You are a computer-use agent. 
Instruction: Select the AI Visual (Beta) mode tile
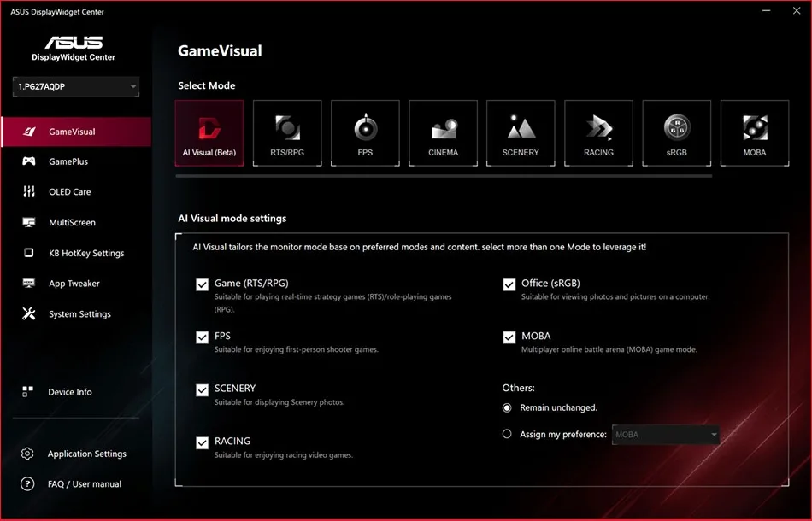pos(209,133)
